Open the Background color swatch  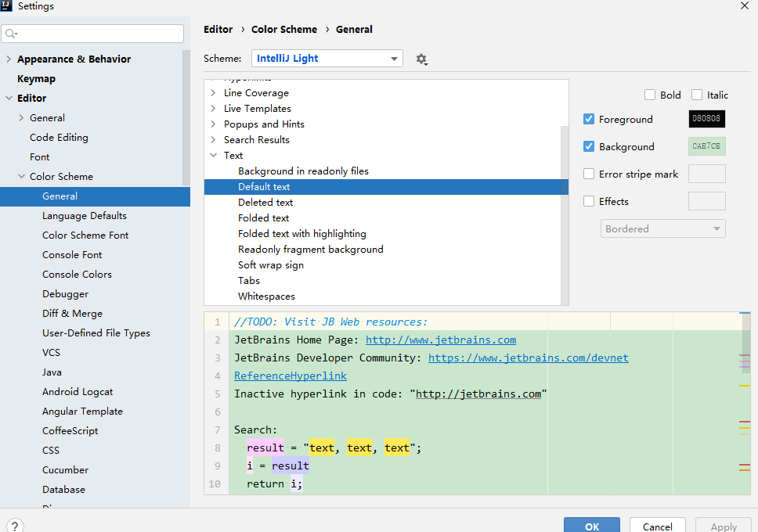pos(706,146)
